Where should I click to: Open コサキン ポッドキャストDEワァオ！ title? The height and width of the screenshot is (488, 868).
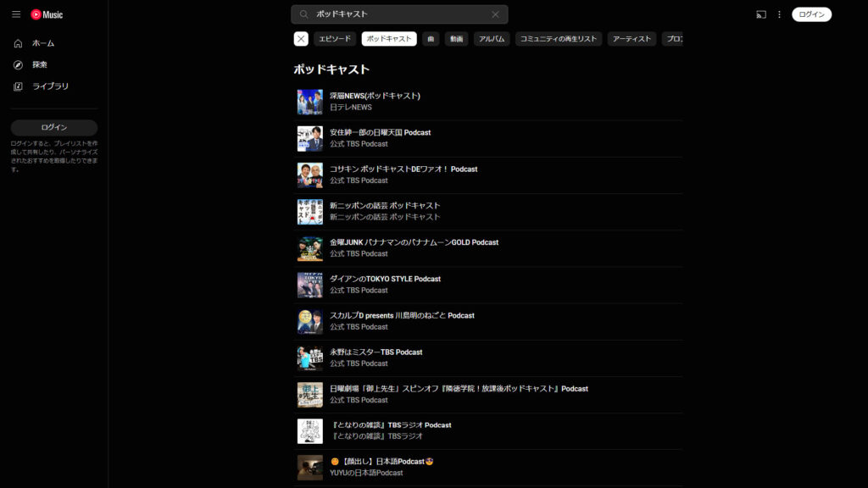tap(403, 169)
